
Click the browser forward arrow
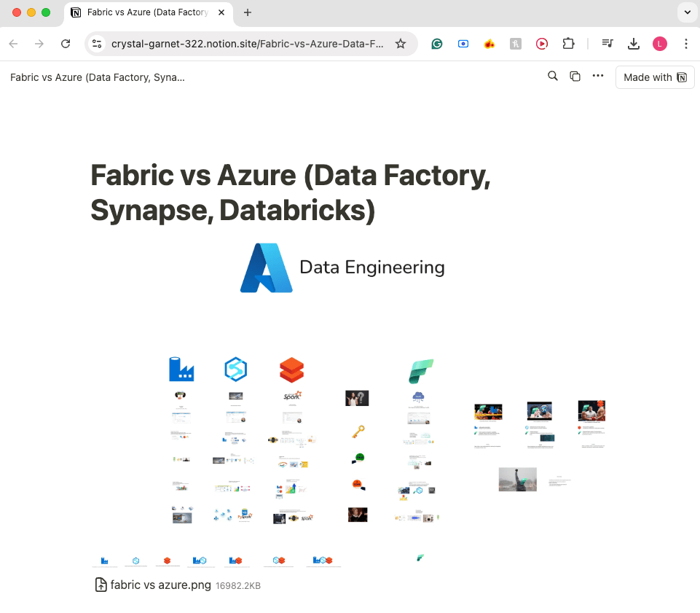click(x=39, y=44)
